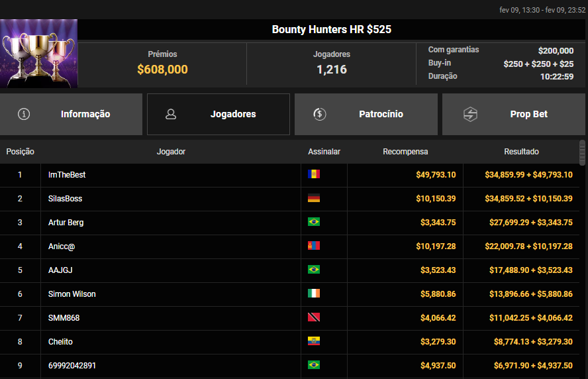The height and width of the screenshot is (379, 588).
Task: Click the $4,066.42 bounty in the Recompensa column
Action: tap(438, 318)
